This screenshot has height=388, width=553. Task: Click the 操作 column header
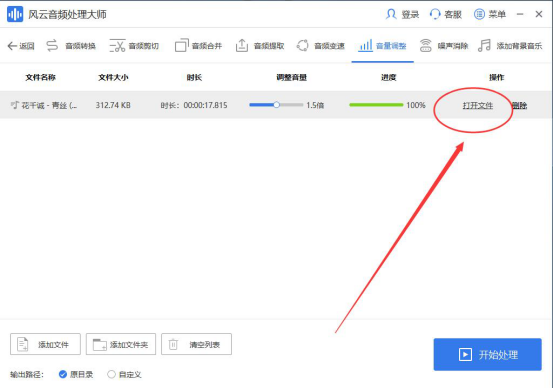click(x=497, y=77)
